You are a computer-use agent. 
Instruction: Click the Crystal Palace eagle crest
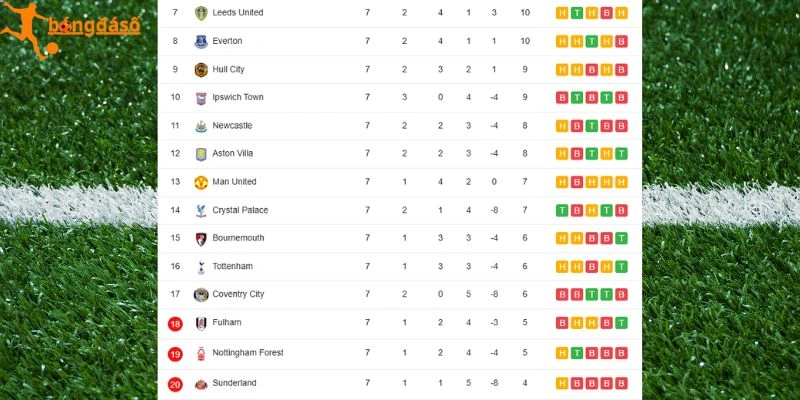(201, 210)
